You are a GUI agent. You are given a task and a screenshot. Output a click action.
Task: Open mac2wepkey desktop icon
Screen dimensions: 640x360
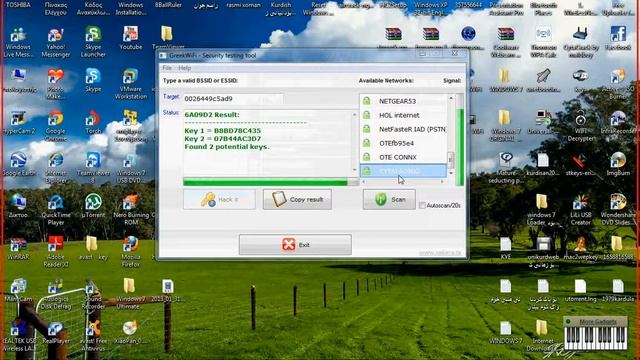(580, 248)
